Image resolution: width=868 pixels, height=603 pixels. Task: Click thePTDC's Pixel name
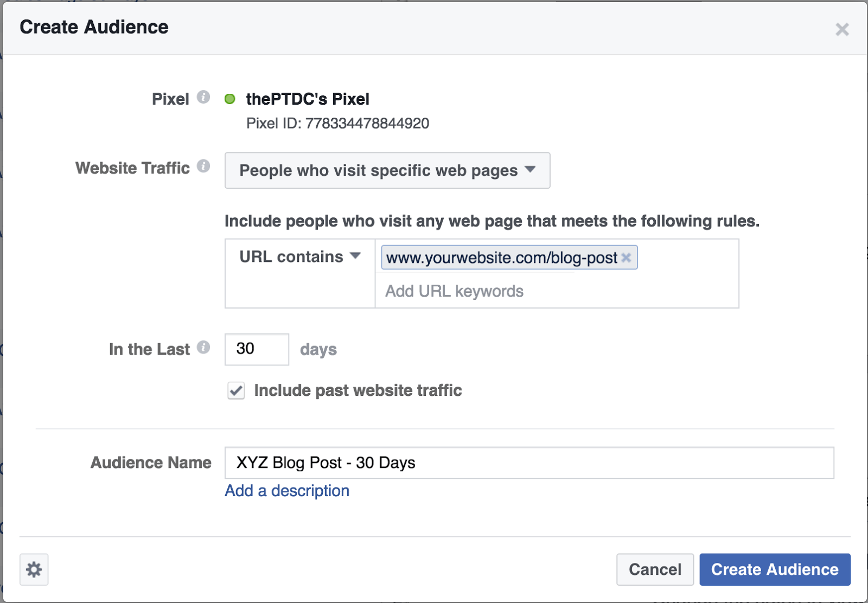pyautogui.click(x=308, y=99)
